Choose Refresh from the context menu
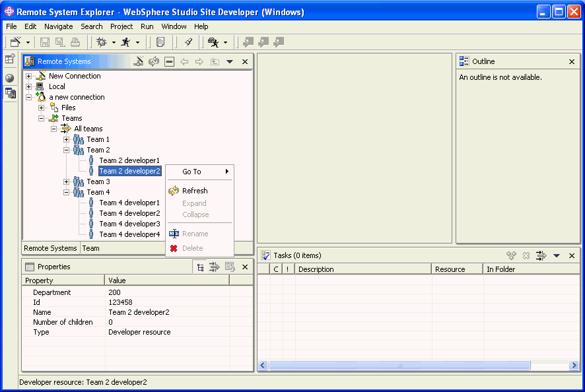 click(x=195, y=191)
